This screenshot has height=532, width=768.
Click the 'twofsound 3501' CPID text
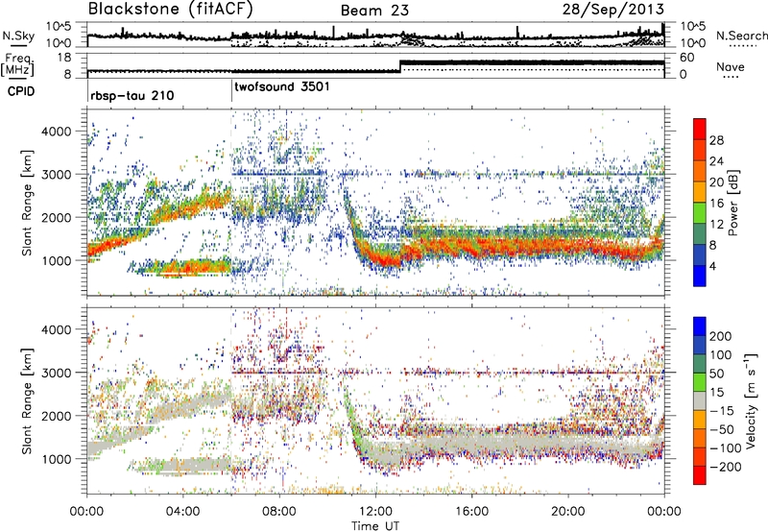[x=282, y=87]
